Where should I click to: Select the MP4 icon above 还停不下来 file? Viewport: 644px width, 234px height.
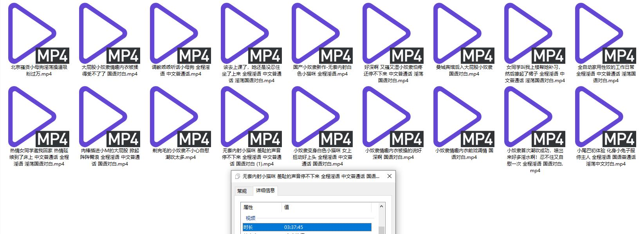(x=393, y=33)
